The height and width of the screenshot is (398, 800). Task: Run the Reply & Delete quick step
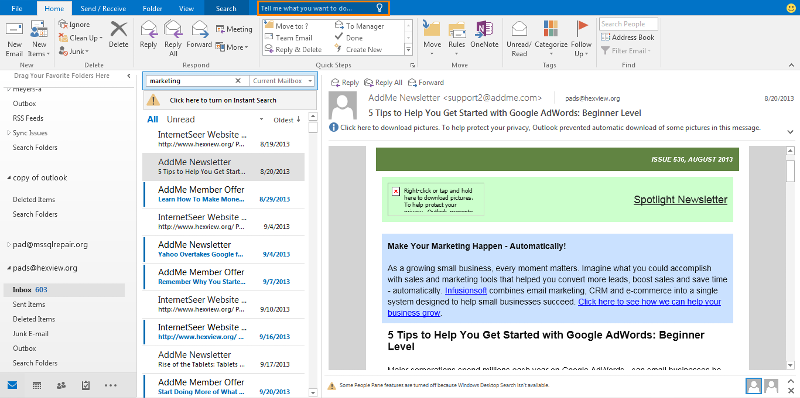[293, 49]
